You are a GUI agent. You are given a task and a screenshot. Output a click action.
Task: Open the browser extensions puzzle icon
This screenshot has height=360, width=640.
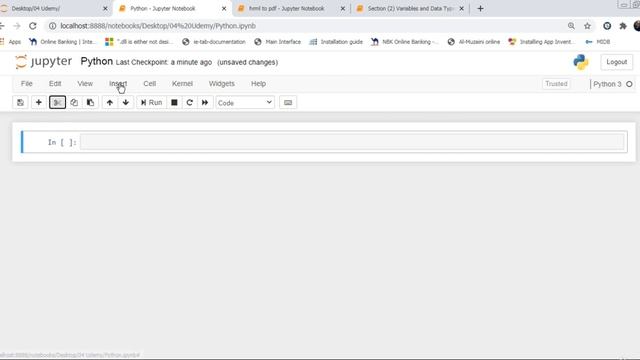tap(623, 26)
